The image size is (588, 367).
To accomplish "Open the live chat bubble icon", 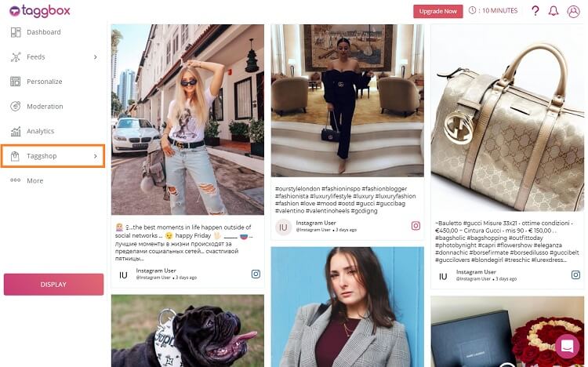I will pyautogui.click(x=568, y=346).
